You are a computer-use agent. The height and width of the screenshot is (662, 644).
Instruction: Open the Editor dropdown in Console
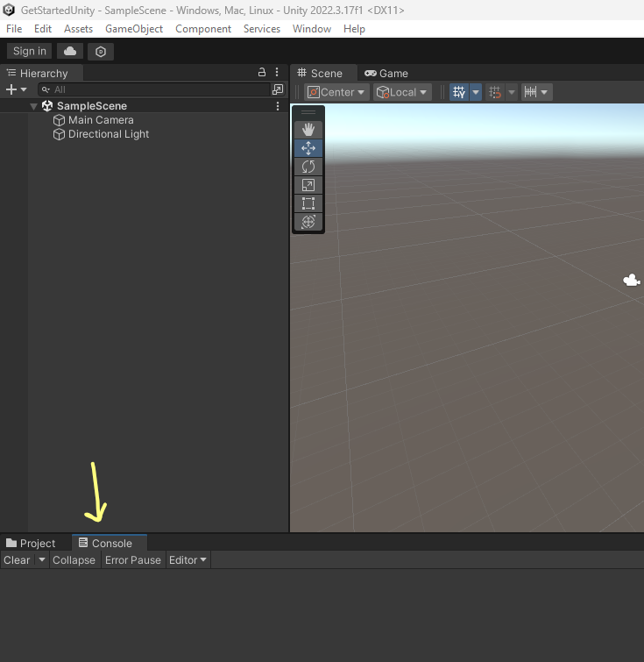pos(188,559)
